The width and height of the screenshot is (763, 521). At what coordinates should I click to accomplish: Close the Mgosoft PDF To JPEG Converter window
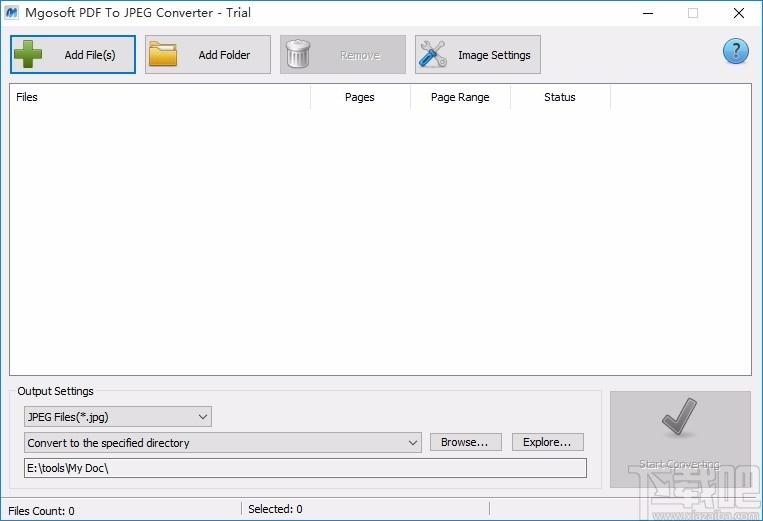739,13
